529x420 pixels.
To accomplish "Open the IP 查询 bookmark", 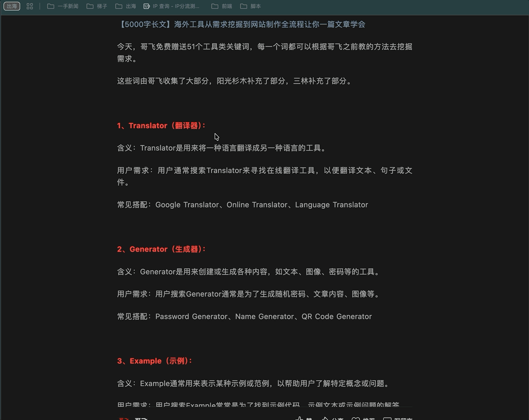I will click(172, 6).
